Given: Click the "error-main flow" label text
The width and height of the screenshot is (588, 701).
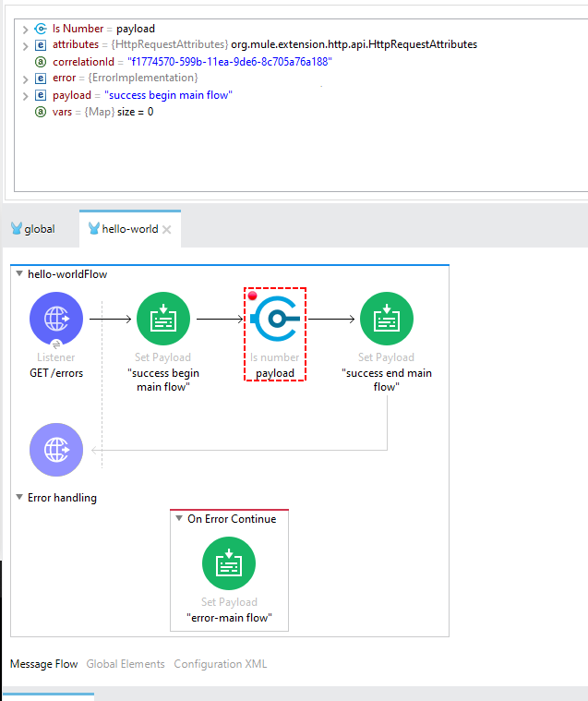Looking at the screenshot, I should 229,617.
